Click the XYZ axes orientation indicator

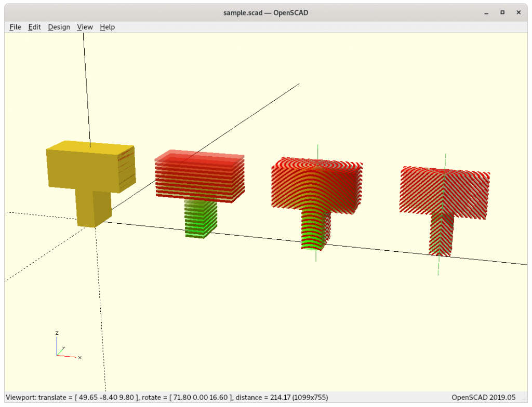(68, 345)
